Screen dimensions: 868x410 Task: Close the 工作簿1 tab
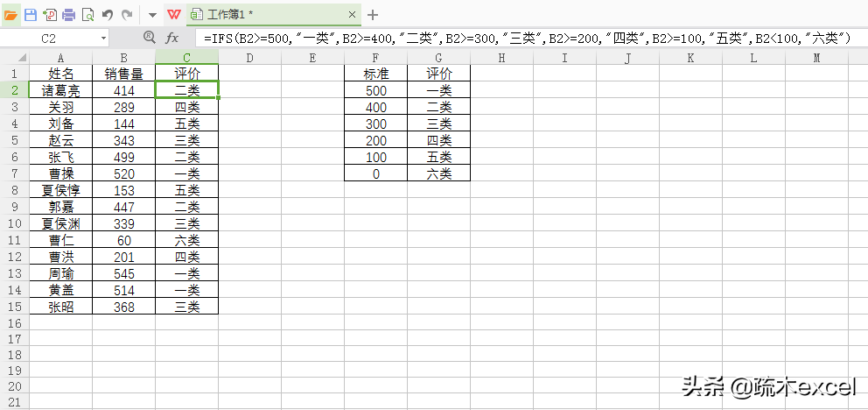coord(351,15)
